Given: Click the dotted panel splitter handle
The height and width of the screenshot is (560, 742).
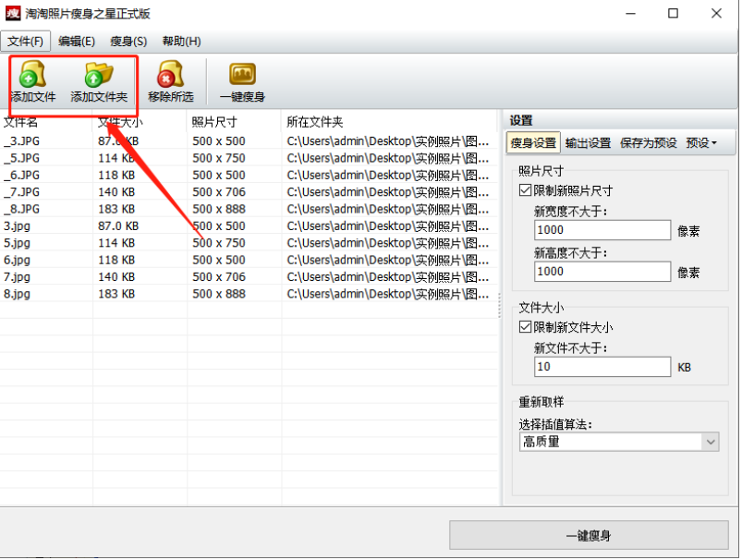Looking at the screenshot, I should tap(500, 305).
